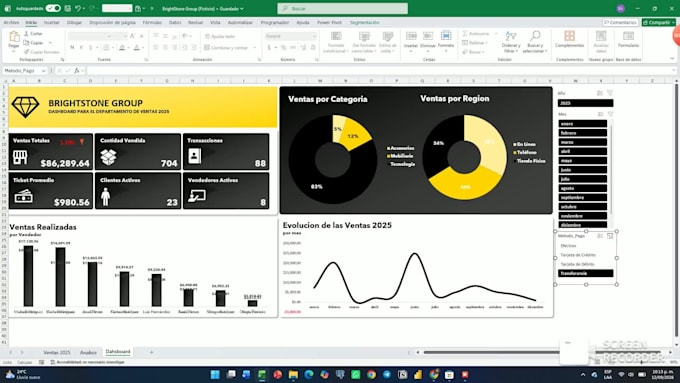Click Accesibilidad status bar message
680x383 pixels.
[x=87, y=362]
